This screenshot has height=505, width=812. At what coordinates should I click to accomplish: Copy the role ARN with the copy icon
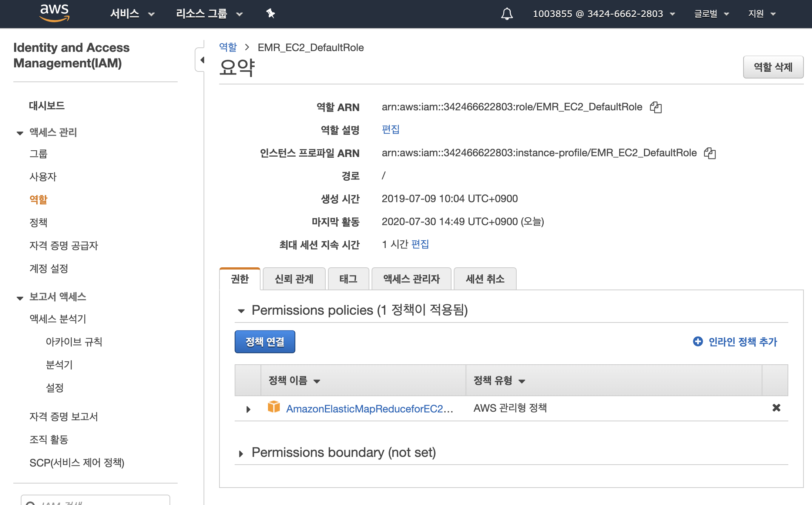click(x=655, y=107)
